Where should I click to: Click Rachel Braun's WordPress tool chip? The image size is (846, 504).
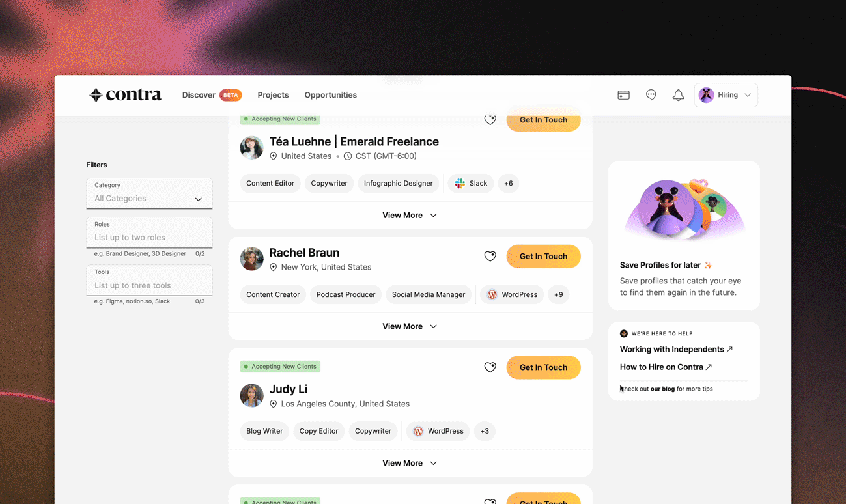pyautogui.click(x=512, y=294)
